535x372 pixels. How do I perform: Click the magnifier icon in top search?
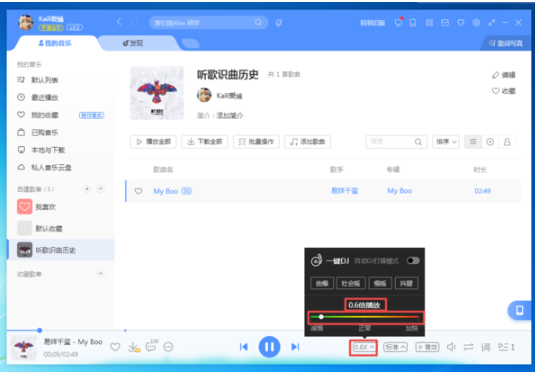coord(259,23)
